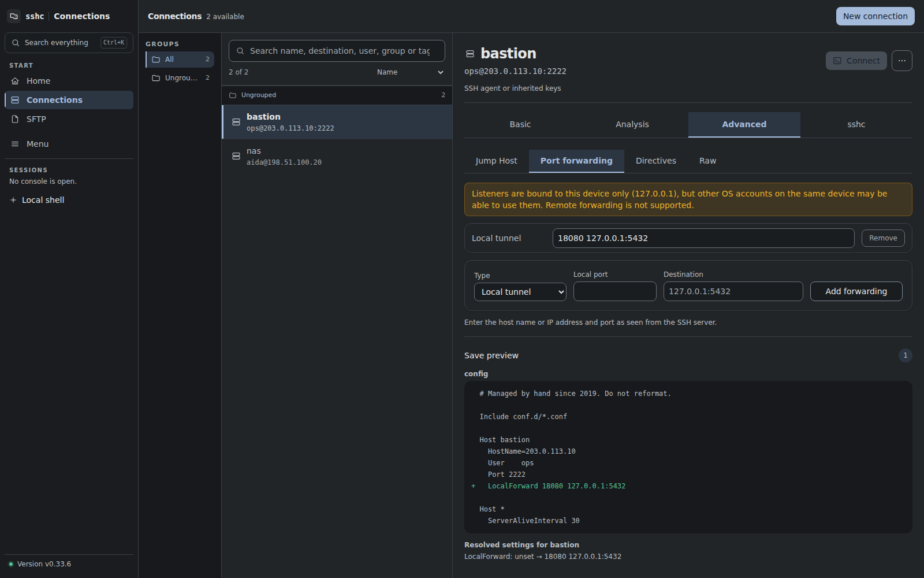924x578 pixels.
Task: Click the folder icon of Ungrouped group filter
Action: [156, 78]
